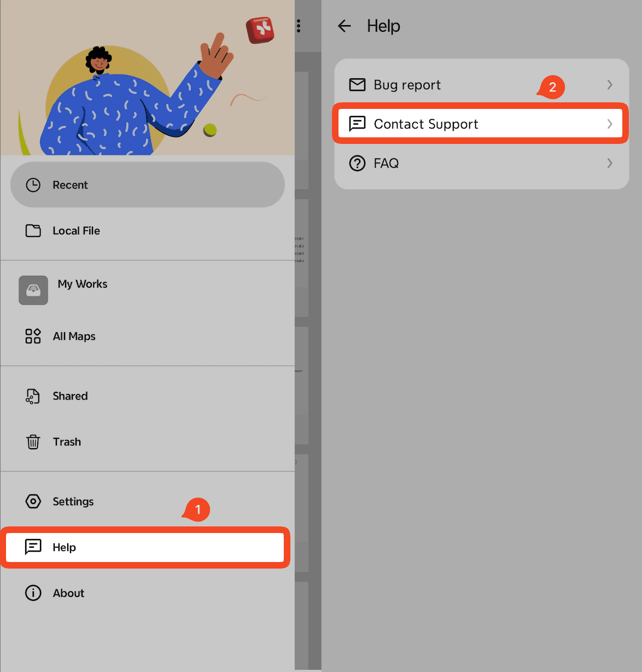The image size is (642, 672).
Task: Click the About info icon
Action: (33, 593)
